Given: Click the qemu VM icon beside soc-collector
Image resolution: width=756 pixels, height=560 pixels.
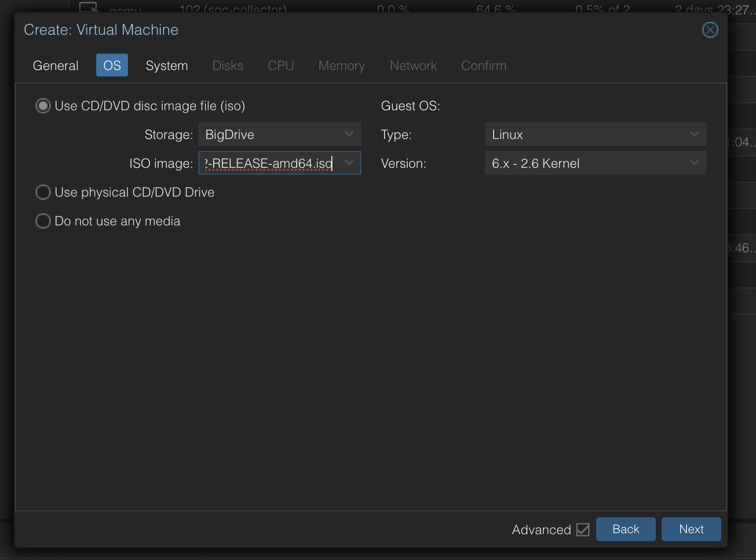Looking at the screenshot, I should 88,8.
